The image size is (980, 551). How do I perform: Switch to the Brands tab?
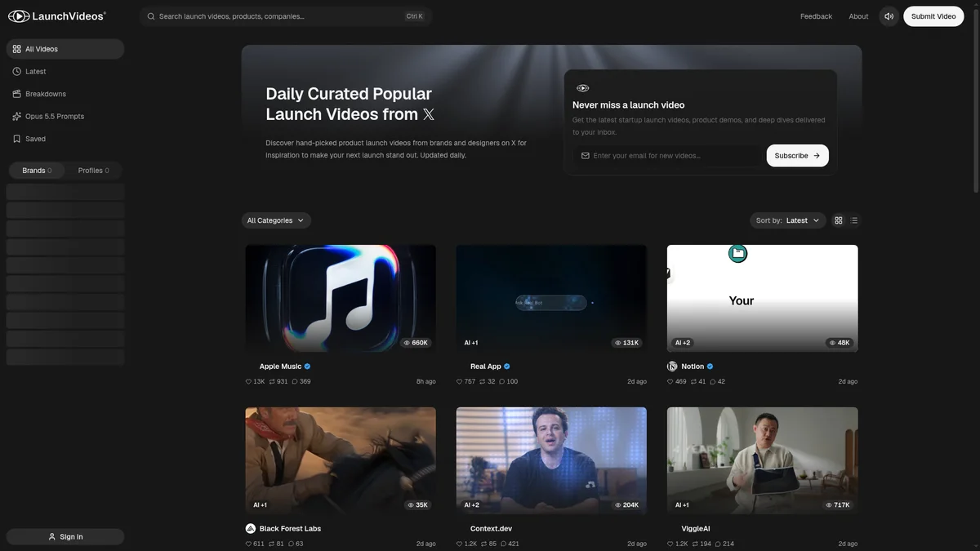[x=37, y=171]
